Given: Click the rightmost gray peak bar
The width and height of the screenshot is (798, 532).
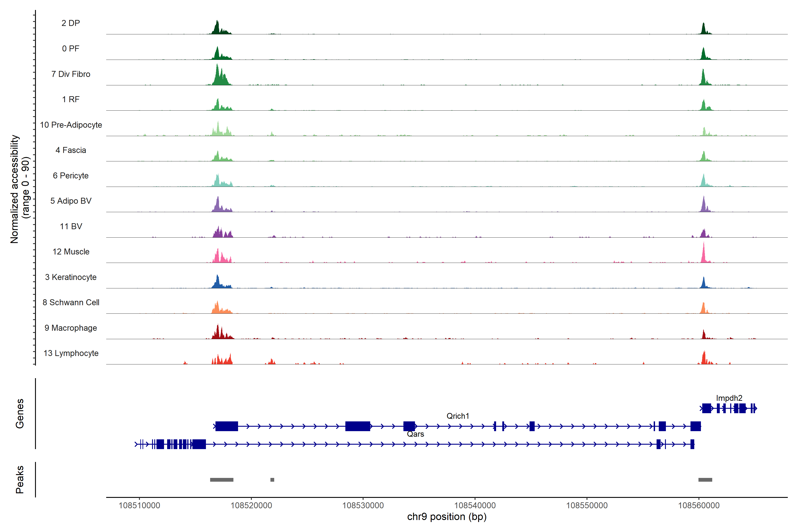Looking at the screenshot, I should [705, 480].
